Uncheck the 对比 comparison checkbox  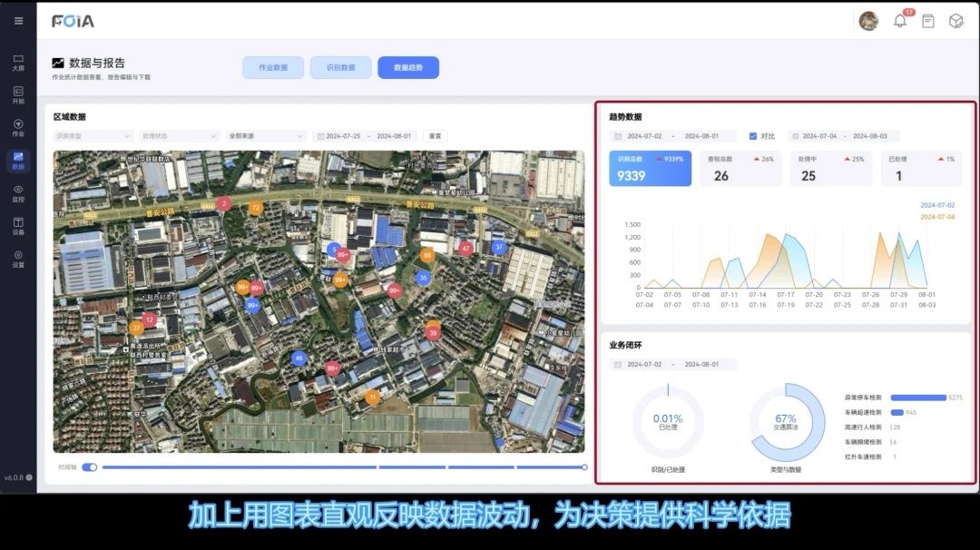pos(753,136)
